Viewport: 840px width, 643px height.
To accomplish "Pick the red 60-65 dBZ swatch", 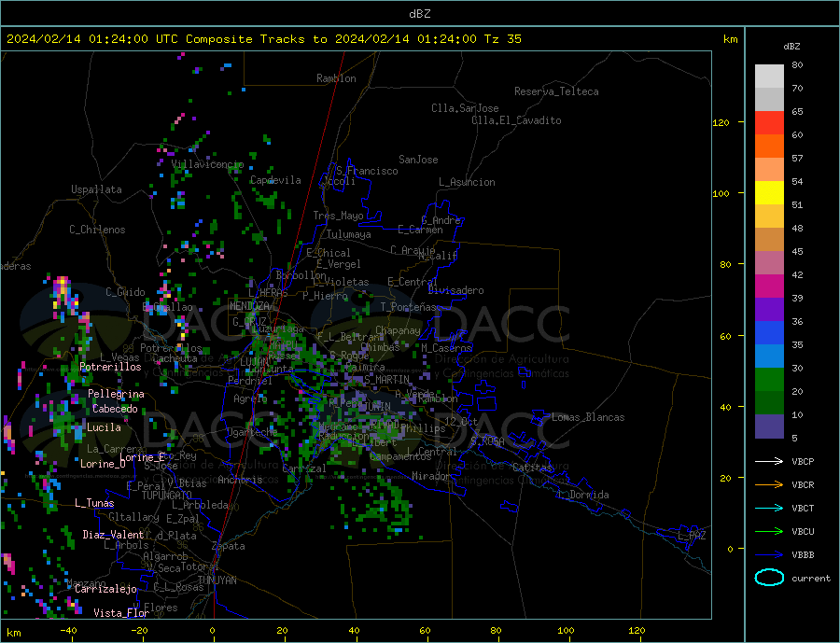I will pyautogui.click(x=769, y=122).
